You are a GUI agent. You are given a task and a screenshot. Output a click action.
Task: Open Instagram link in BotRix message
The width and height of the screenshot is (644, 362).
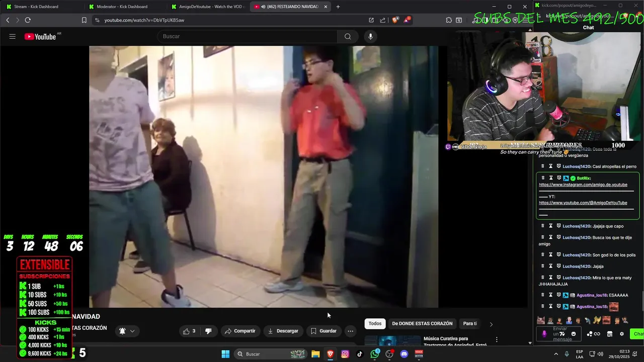pos(583,185)
